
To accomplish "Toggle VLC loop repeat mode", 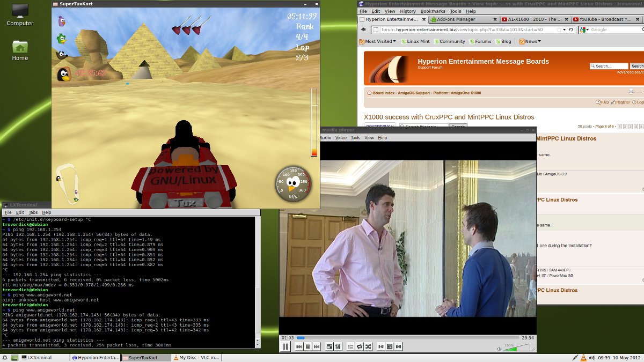I will tap(359, 347).
